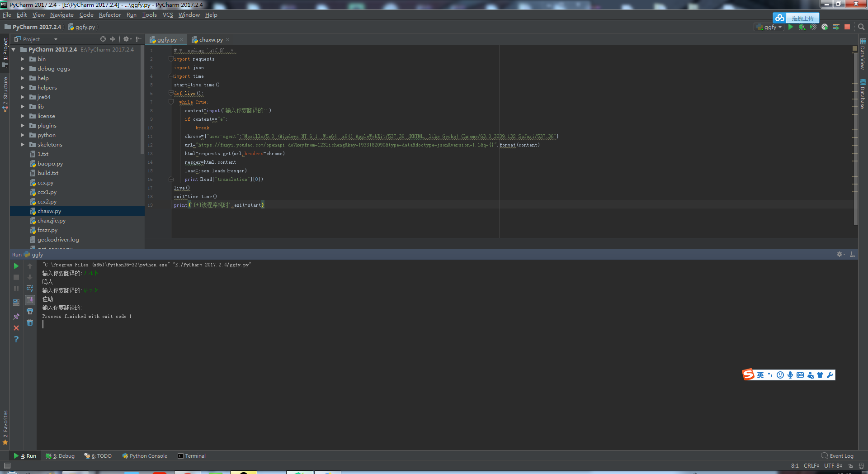
Task: Open the Event Log
Action: coord(837,456)
